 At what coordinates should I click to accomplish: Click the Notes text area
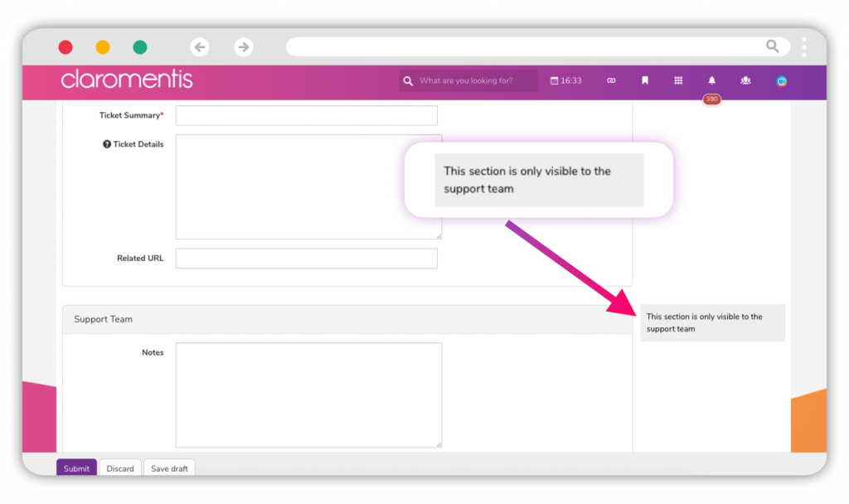[308, 395]
